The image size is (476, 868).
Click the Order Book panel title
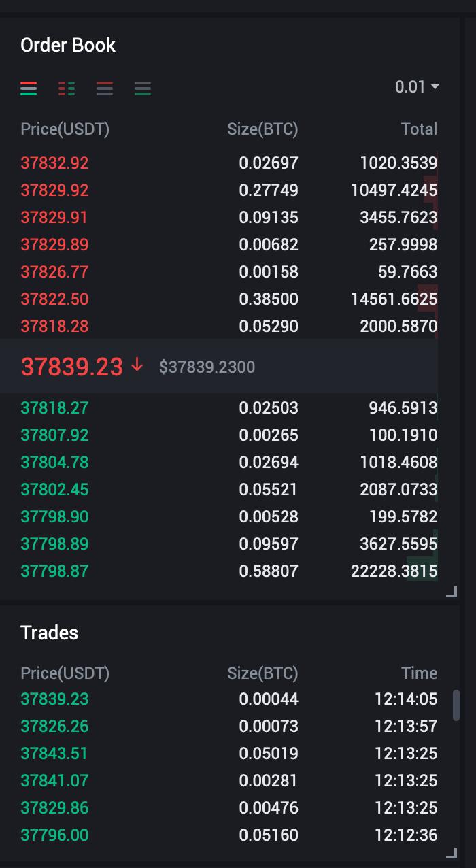coord(68,45)
